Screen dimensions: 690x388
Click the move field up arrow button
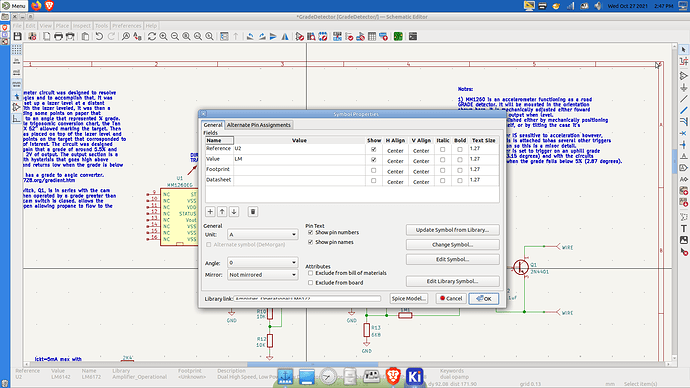click(222, 212)
